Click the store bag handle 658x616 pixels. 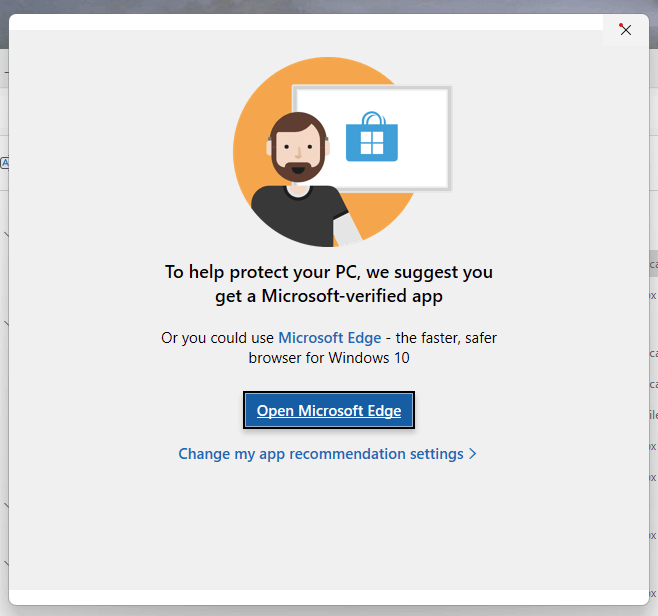click(x=373, y=118)
